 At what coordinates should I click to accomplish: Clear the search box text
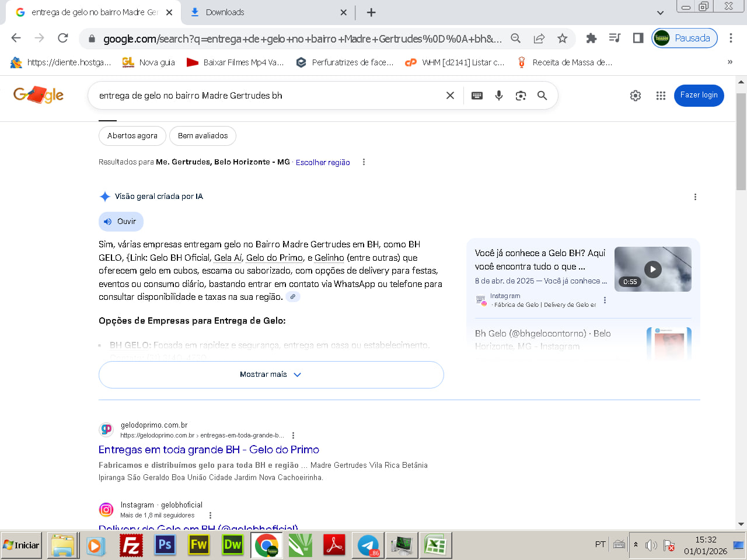450,96
